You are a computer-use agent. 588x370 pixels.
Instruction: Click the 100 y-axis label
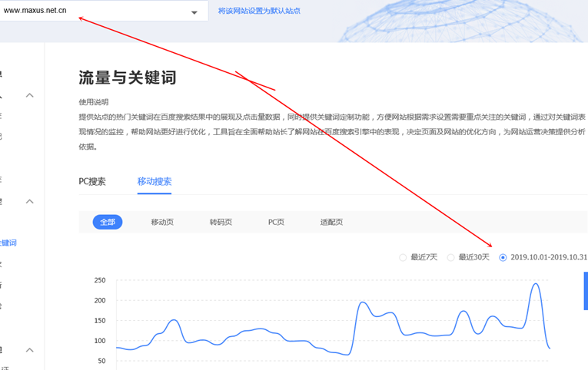tap(100, 341)
